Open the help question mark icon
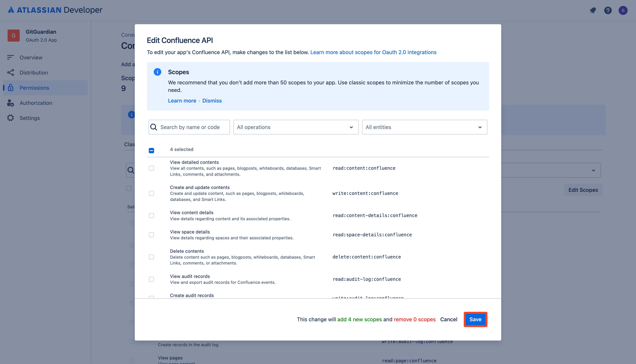 (x=608, y=10)
